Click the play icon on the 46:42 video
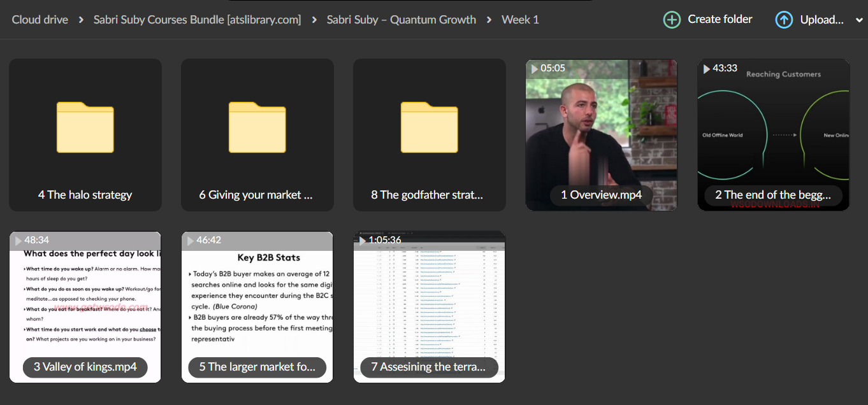The width and height of the screenshot is (868, 405). click(190, 240)
